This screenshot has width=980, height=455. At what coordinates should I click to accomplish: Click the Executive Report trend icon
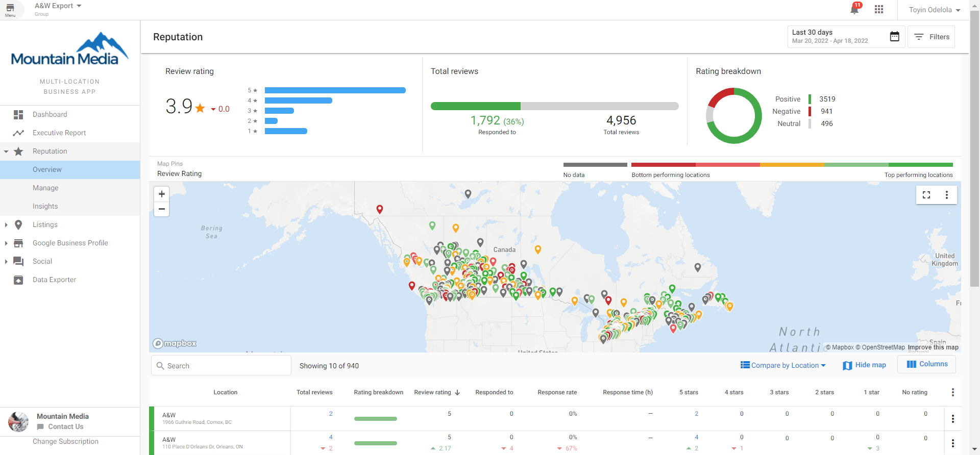(18, 133)
